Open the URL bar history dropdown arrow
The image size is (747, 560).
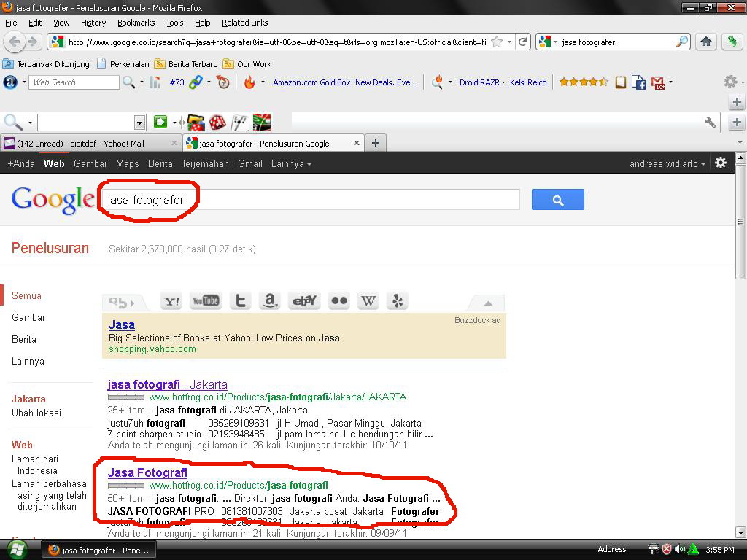point(509,42)
